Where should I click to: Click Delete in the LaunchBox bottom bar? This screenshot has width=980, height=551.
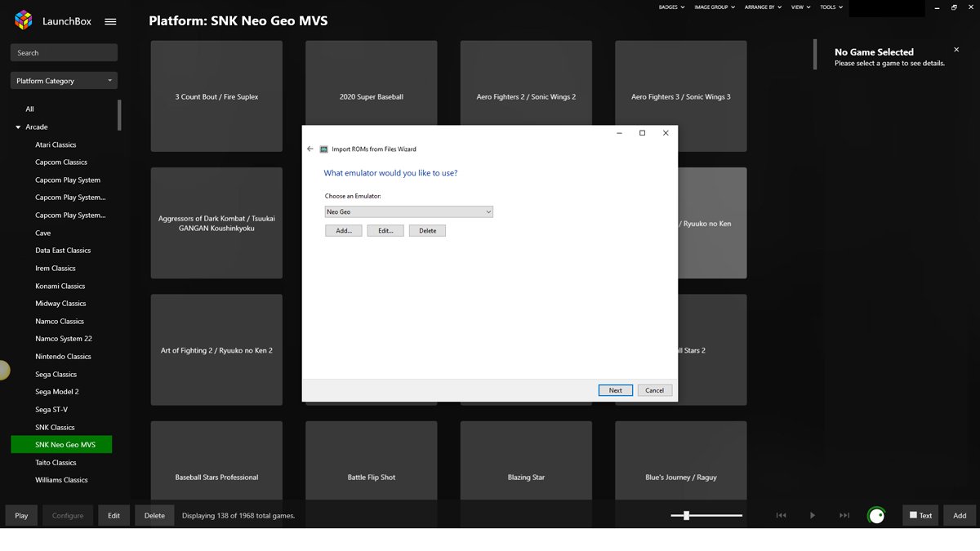point(154,515)
